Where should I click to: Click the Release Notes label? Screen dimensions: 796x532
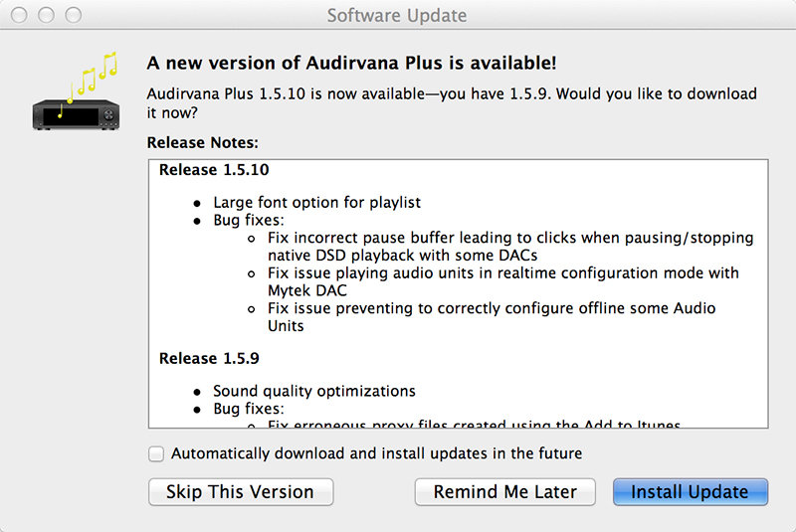click(x=203, y=142)
